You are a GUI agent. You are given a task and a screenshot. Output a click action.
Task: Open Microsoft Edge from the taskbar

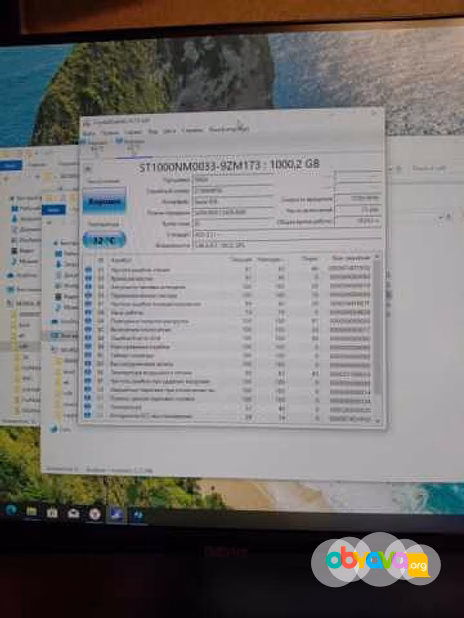coord(11,511)
